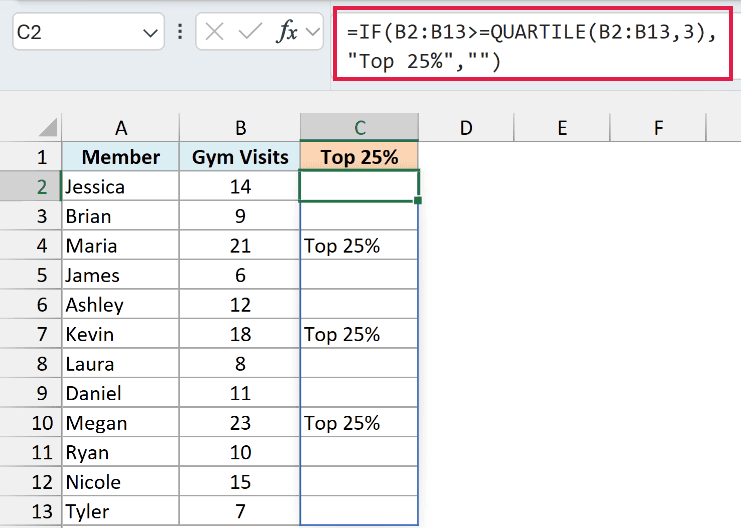Click the Brian cell
The width and height of the screenshot is (741, 528).
click(121, 216)
